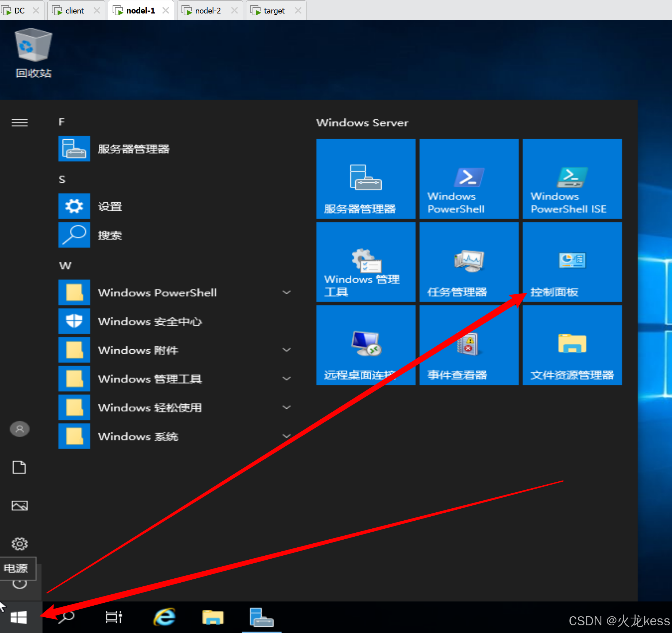Screen dimensions: 672x633
Task: Click the hamburger menu icon in Start
Action: pyautogui.click(x=20, y=123)
